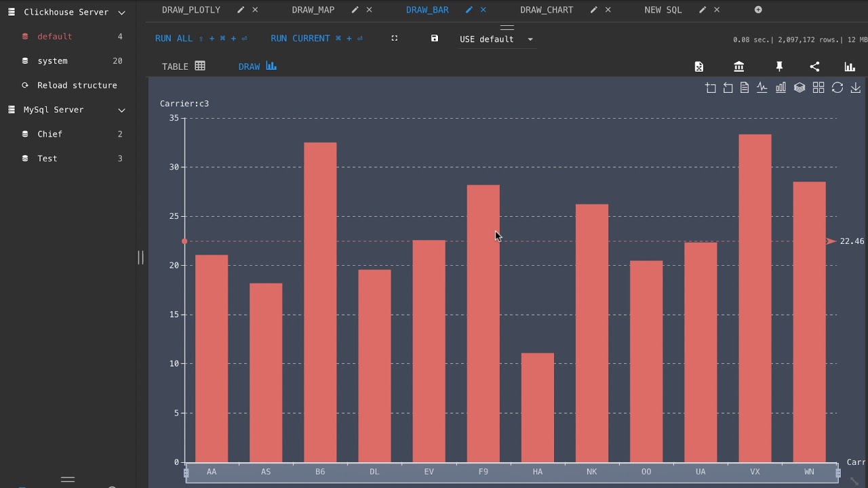Export result via the spreadsheet file icon
This screenshot has height=488, width=868.
[699, 66]
